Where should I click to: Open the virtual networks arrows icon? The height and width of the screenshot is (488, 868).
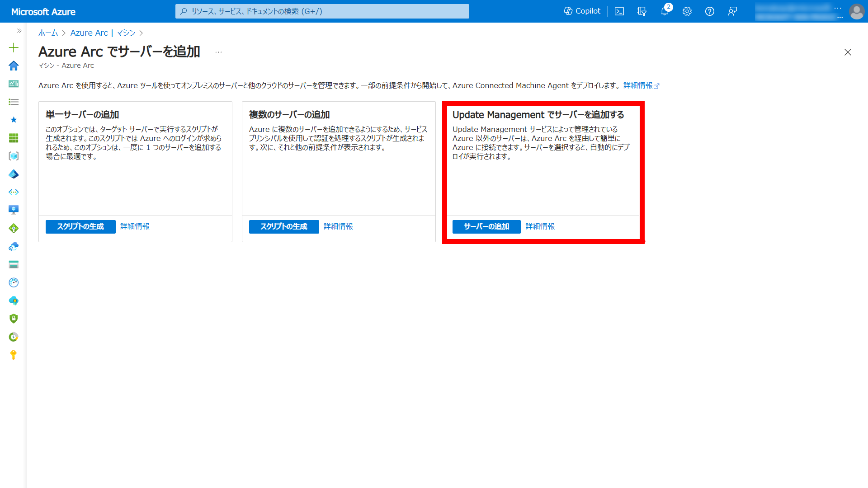click(x=14, y=192)
